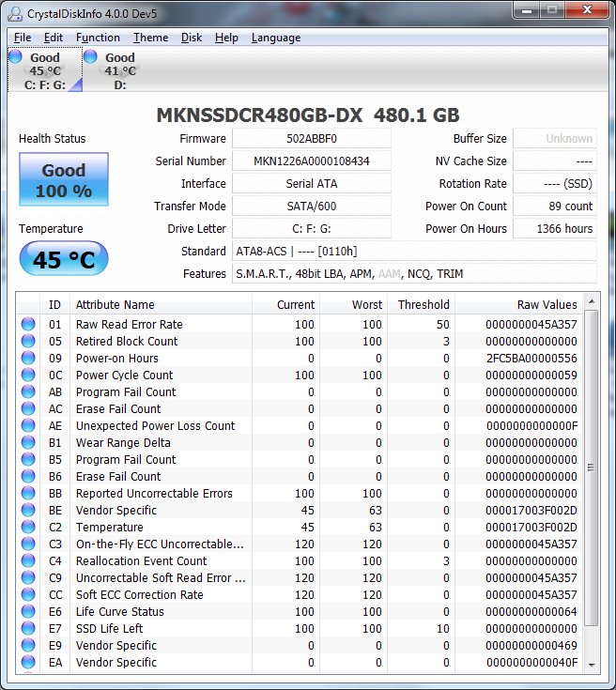Click the Buffer Size field Unknown
Screen dimensions: 616x690
[x=555, y=139]
